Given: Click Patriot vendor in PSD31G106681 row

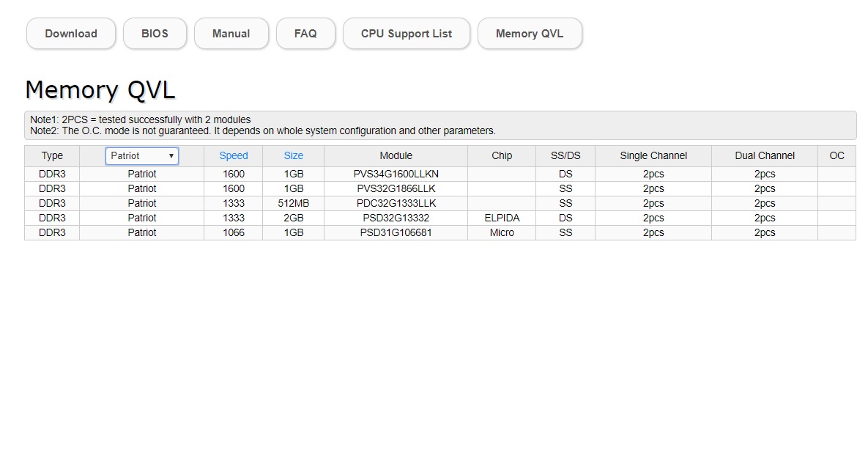Looking at the screenshot, I should pos(141,233).
